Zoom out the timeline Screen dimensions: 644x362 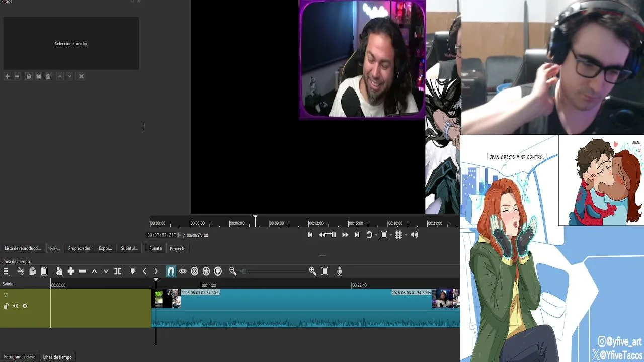(233, 271)
